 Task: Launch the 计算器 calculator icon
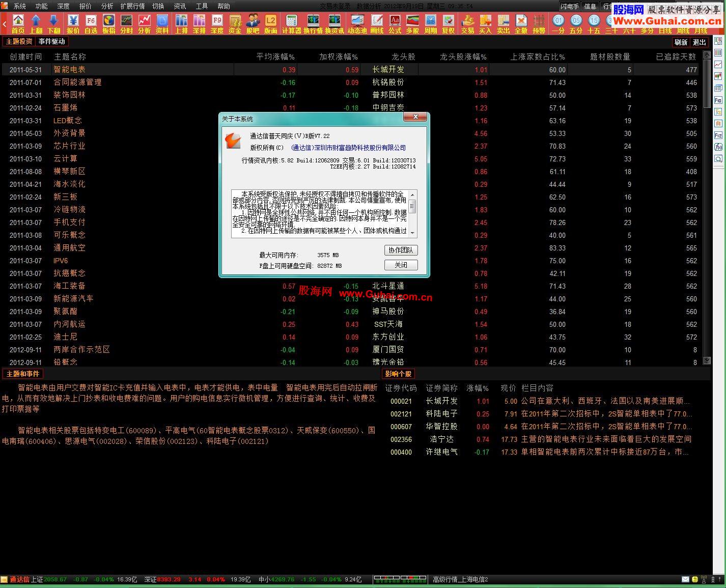pyautogui.click(x=292, y=24)
